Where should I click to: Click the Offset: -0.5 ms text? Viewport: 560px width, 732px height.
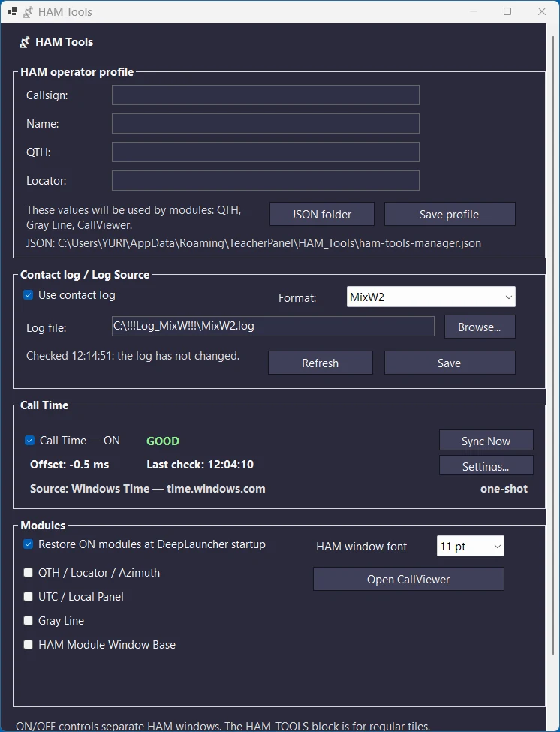70,465
